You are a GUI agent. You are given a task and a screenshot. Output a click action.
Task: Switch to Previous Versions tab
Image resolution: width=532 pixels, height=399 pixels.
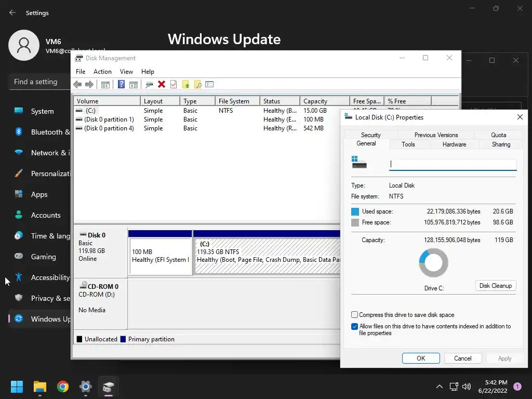tap(436, 135)
